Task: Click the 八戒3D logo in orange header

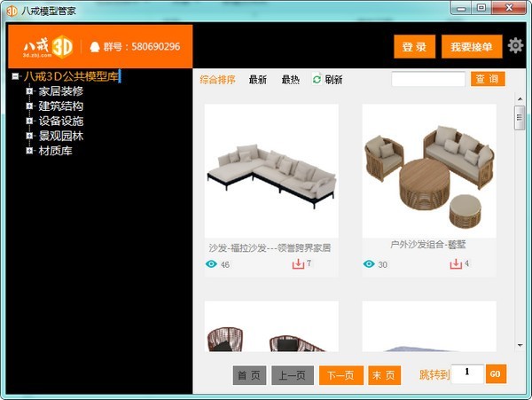Action: (48, 47)
